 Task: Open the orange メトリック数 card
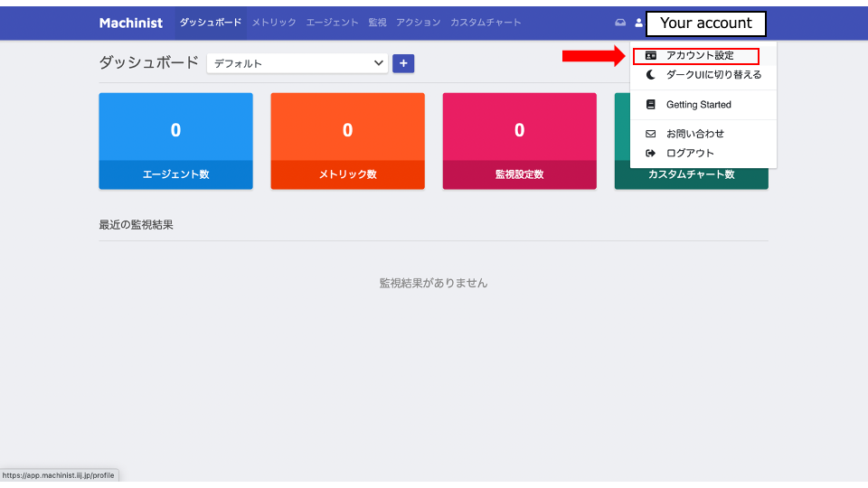(x=347, y=141)
